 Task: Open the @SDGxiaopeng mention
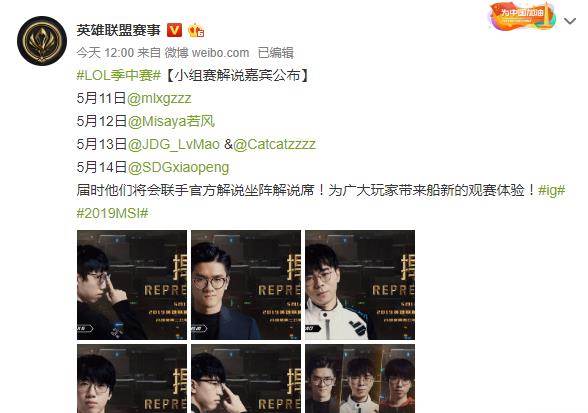[x=178, y=167]
